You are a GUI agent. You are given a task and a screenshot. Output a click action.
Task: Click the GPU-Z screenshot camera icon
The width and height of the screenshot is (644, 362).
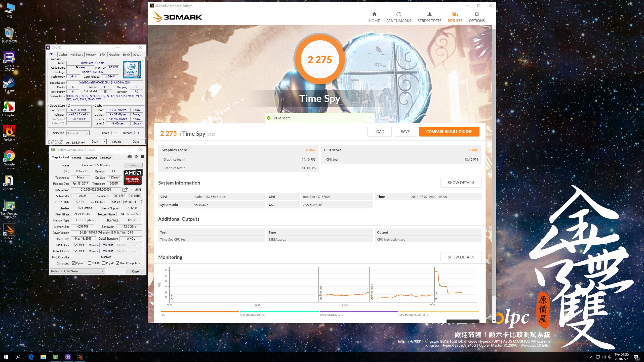pyautogui.click(x=130, y=156)
